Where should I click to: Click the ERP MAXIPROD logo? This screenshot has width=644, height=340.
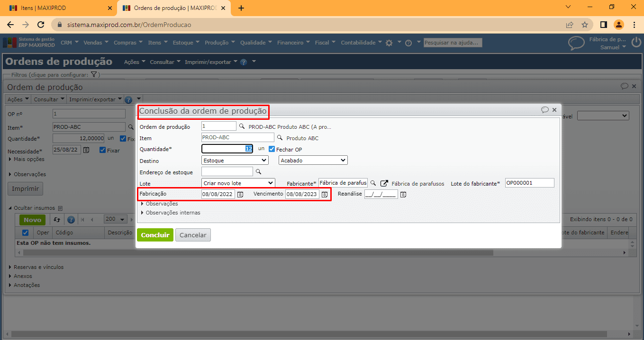pos(28,43)
